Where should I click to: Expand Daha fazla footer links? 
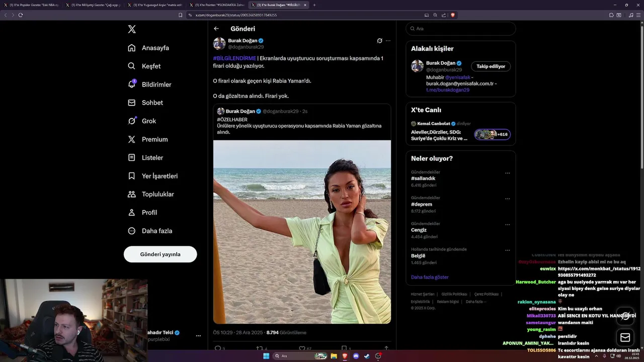475,302
